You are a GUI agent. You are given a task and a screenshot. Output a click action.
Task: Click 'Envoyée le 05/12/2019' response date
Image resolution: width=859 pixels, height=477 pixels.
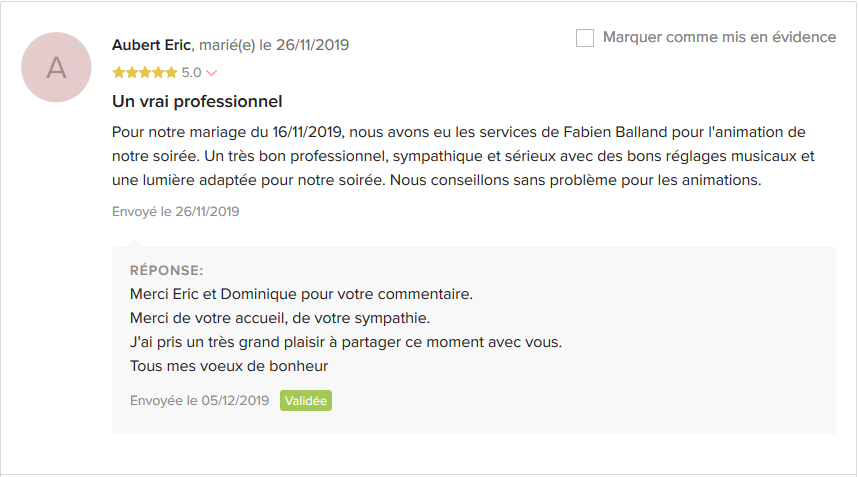tap(199, 401)
